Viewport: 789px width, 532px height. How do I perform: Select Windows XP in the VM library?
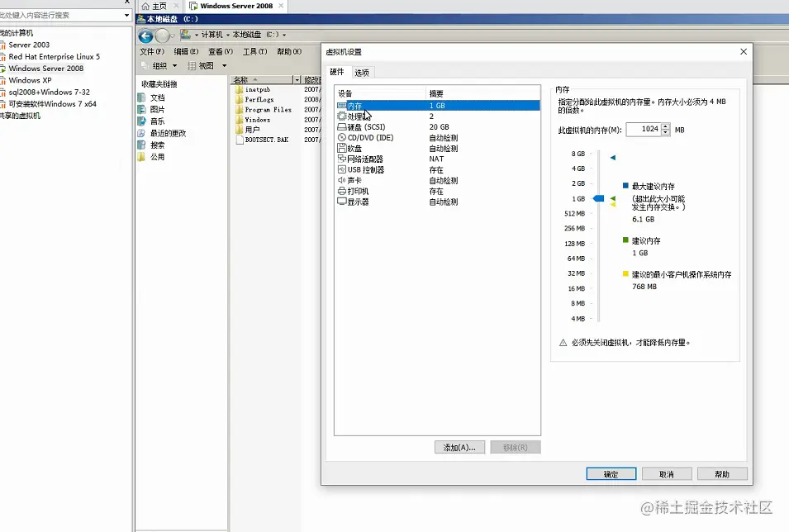(x=30, y=80)
